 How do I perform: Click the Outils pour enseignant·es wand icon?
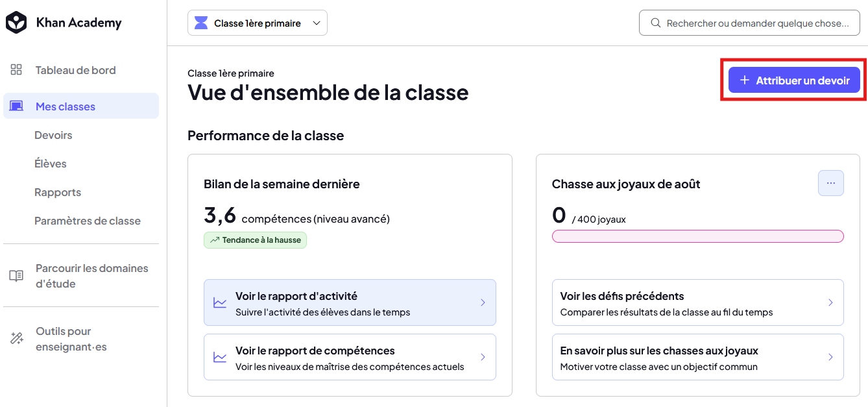tap(16, 339)
